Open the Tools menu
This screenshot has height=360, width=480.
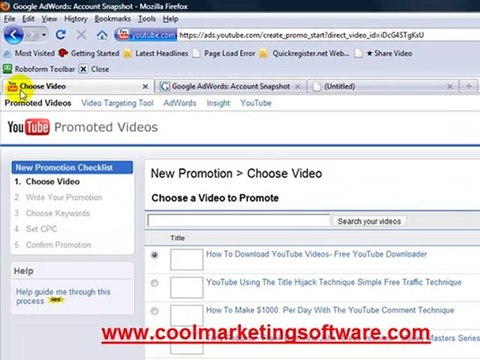(147, 19)
